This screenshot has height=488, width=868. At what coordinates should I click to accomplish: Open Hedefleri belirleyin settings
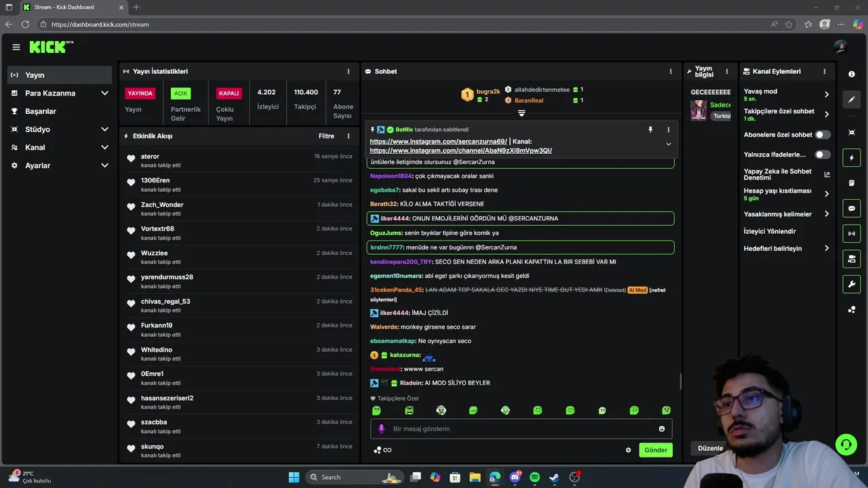tap(787, 248)
